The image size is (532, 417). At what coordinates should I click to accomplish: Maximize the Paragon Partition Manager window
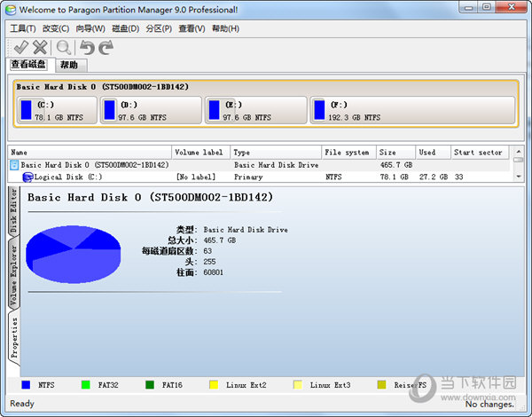coord(487,7)
